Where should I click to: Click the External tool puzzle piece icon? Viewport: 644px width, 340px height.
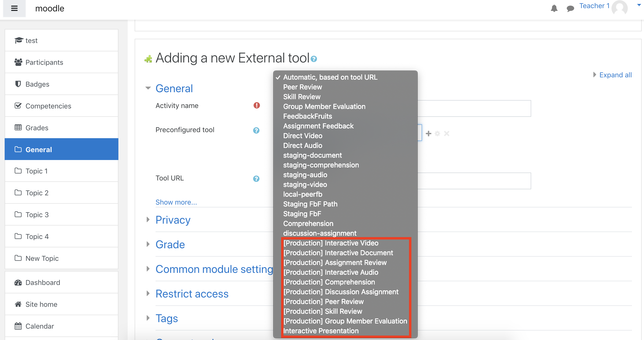pos(148,59)
